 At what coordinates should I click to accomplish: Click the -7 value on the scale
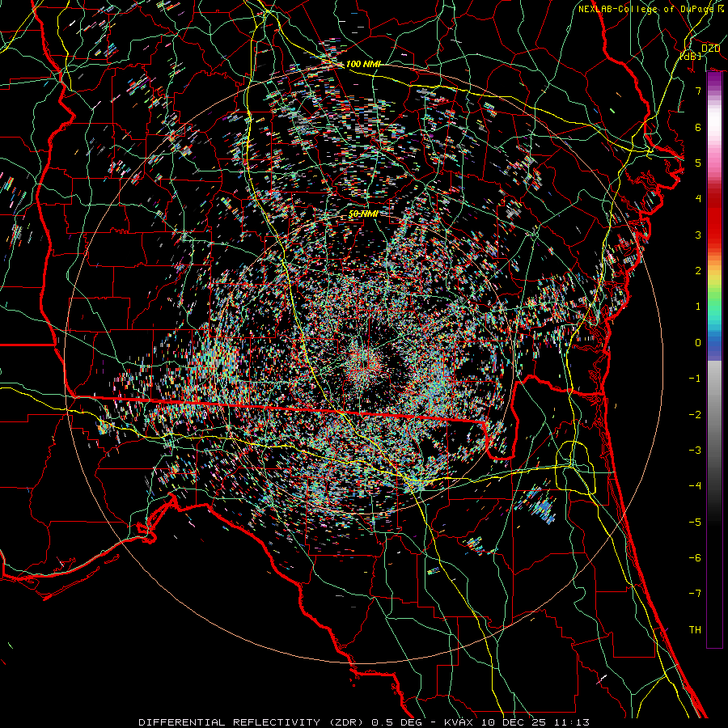(695, 594)
